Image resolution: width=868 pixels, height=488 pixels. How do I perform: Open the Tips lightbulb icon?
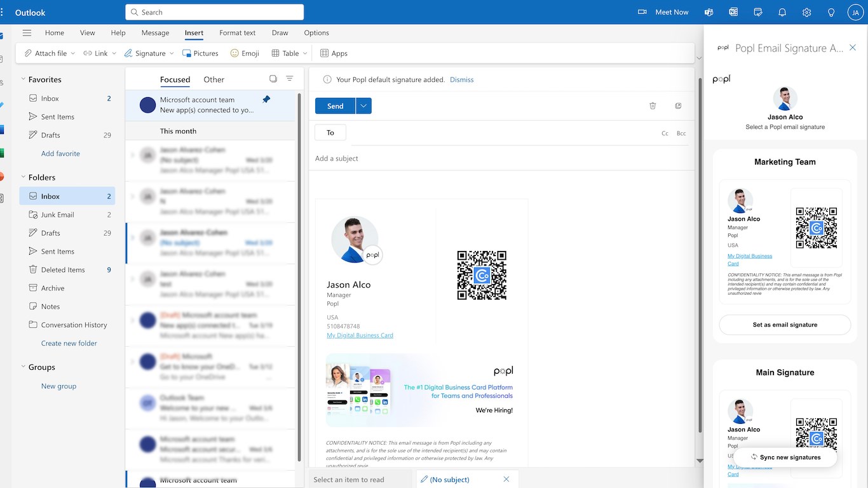pos(831,12)
